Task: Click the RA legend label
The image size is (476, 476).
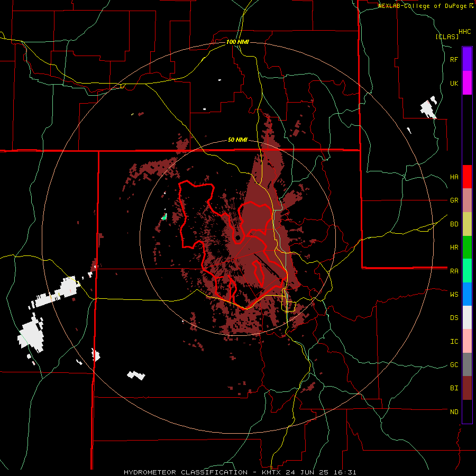Action: (454, 271)
